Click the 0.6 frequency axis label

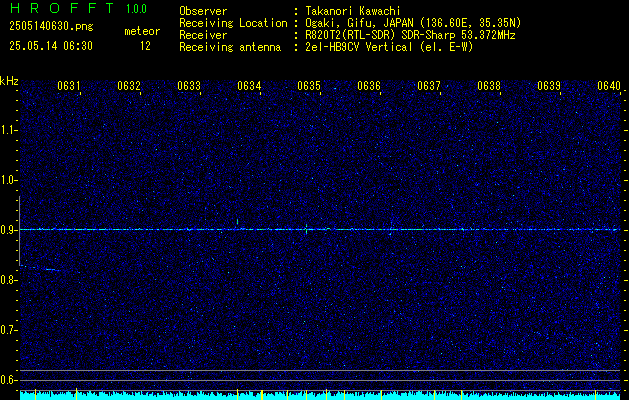(x=8, y=380)
